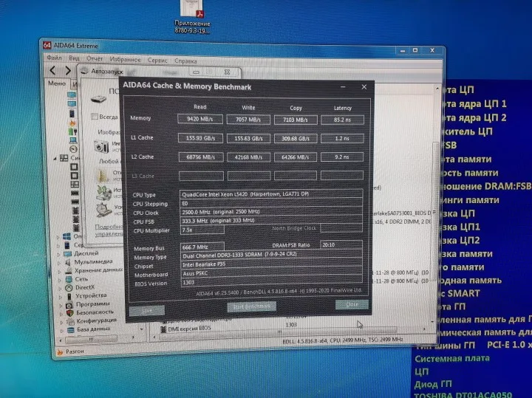
Task: Click the L2 Cache Latency 9.2 ns field
Action: [x=341, y=157]
